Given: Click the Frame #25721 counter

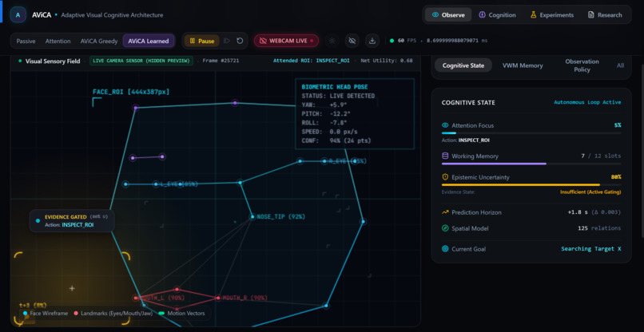Looking at the screenshot, I should (221, 61).
